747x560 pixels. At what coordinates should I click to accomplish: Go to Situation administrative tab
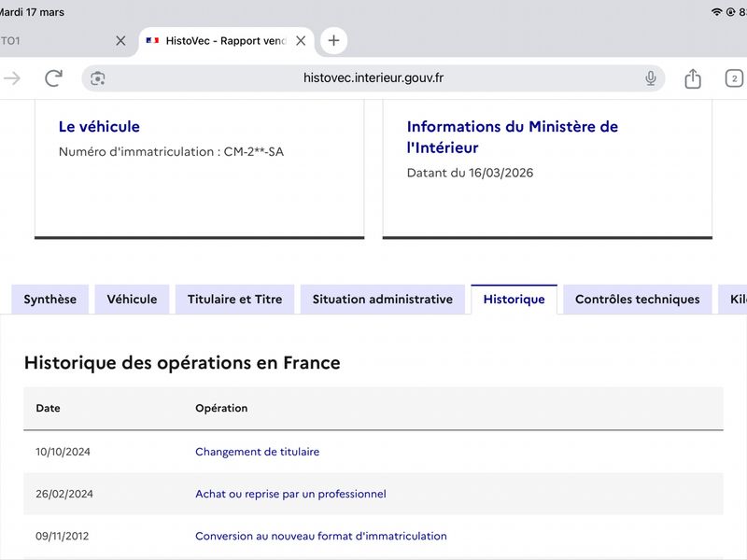(x=383, y=299)
